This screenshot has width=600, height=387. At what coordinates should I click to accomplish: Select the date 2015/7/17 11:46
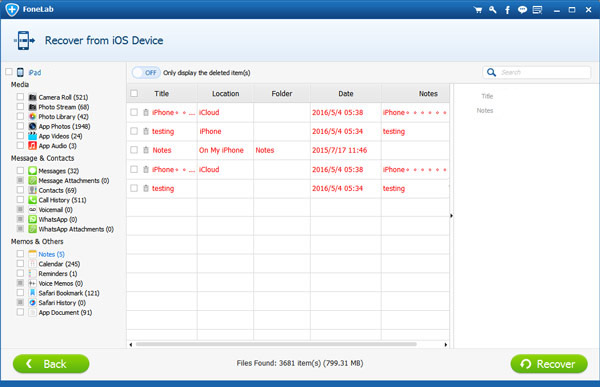coord(339,150)
